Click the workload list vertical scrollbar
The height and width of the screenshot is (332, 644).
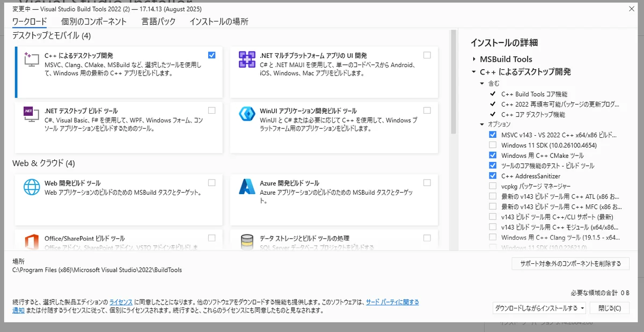tap(453, 80)
